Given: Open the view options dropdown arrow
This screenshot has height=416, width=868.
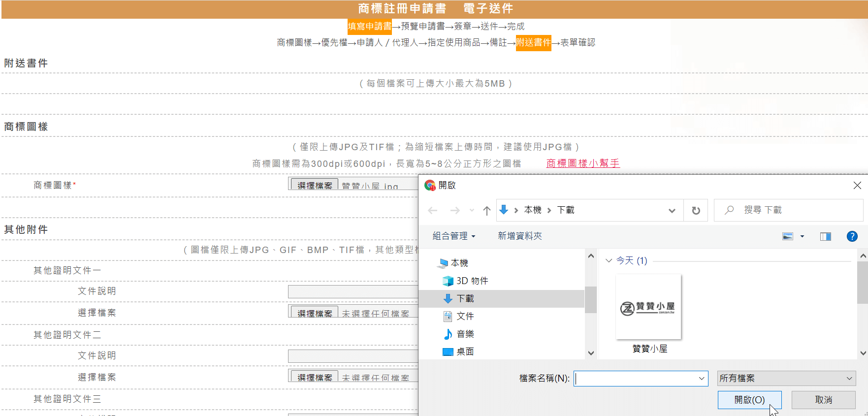Looking at the screenshot, I should (x=802, y=236).
